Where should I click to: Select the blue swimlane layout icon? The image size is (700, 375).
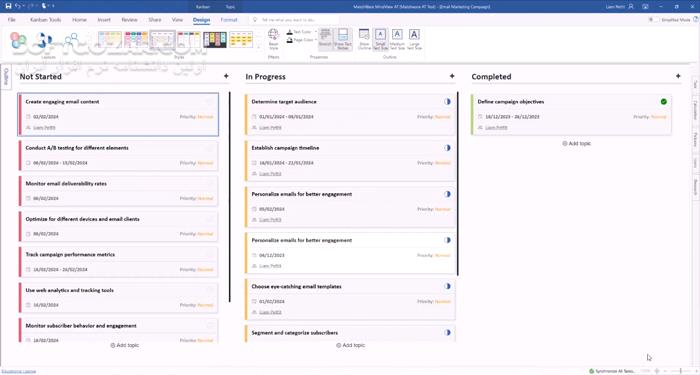(44, 40)
